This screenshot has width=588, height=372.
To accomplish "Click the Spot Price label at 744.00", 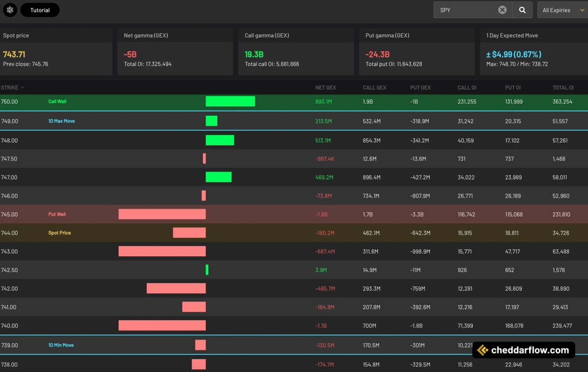I will [59, 233].
